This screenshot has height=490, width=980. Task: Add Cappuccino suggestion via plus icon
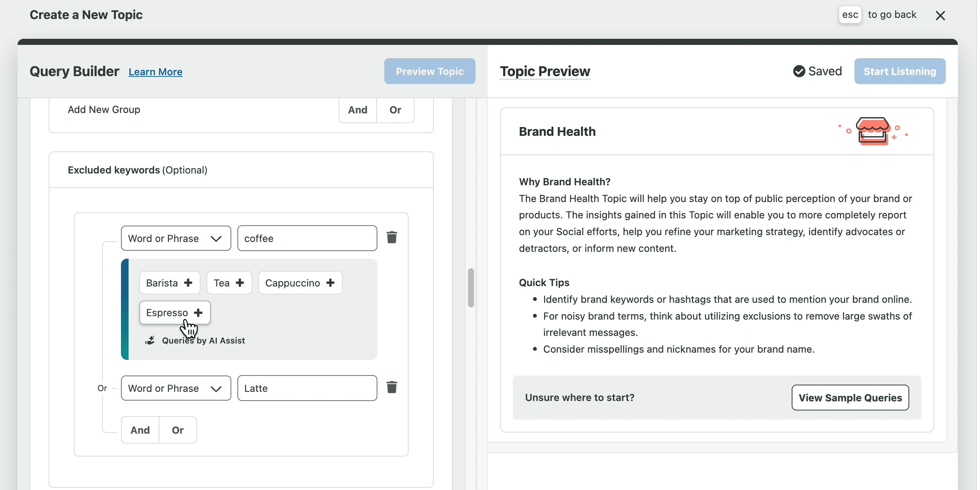pyautogui.click(x=330, y=283)
